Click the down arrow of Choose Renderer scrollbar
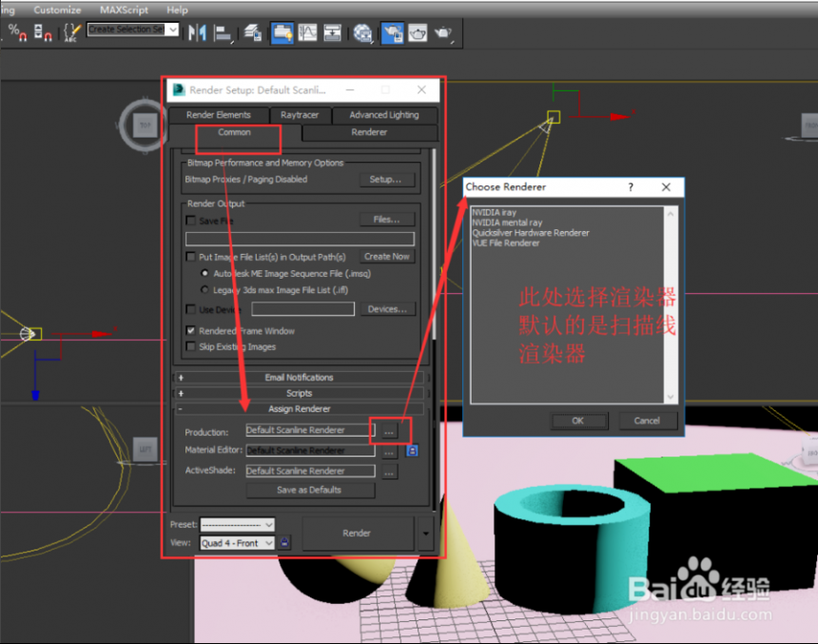Image resolution: width=818 pixels, height=644 pixels. click(x=671, y=398)
